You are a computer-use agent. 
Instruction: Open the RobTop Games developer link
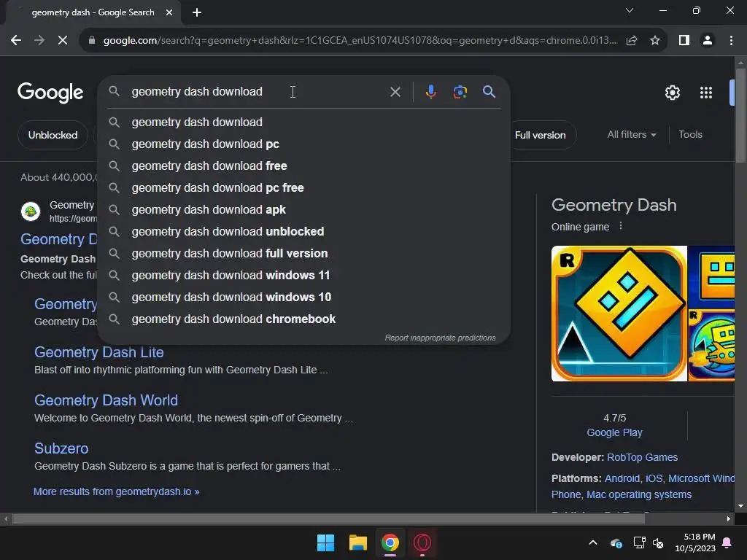click(642, 457)
